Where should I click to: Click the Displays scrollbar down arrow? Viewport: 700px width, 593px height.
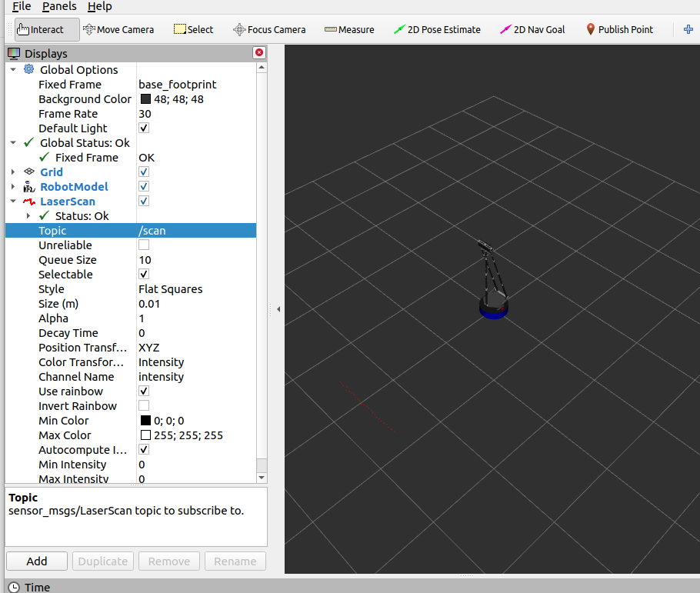pyautogui.click(x=262, y=478)
